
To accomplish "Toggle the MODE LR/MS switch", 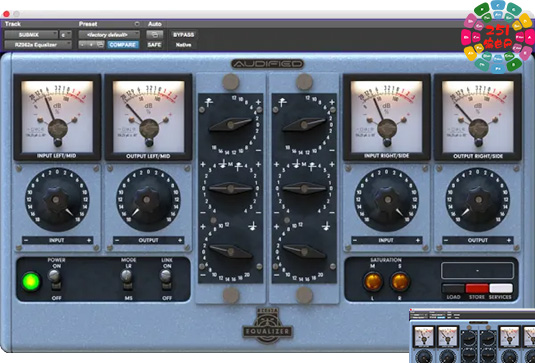I will click(127, 279).
